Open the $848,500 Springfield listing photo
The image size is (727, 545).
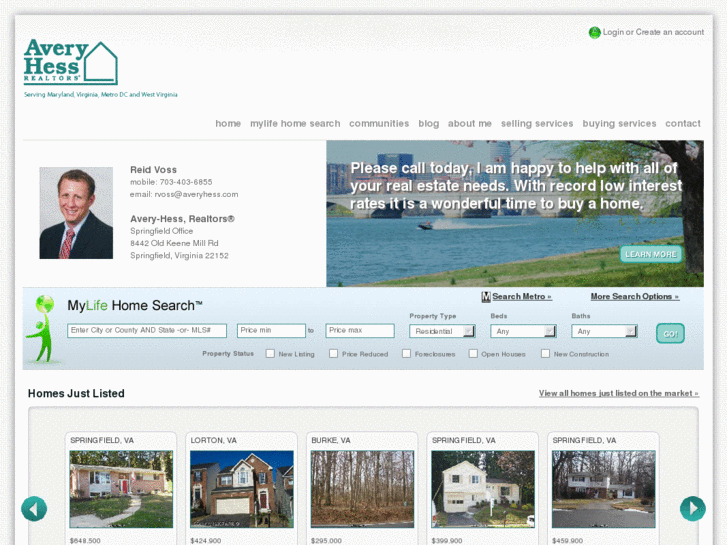[x=121, y=489]
